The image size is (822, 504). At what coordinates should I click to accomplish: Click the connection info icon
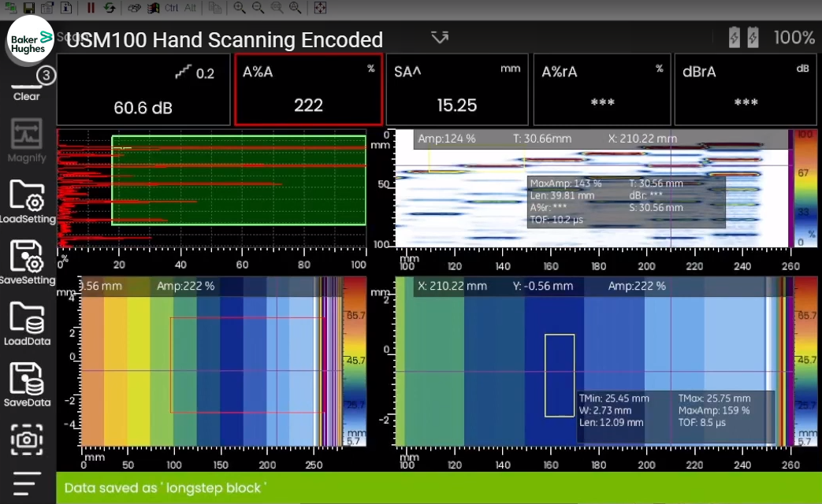coord(66,7)
